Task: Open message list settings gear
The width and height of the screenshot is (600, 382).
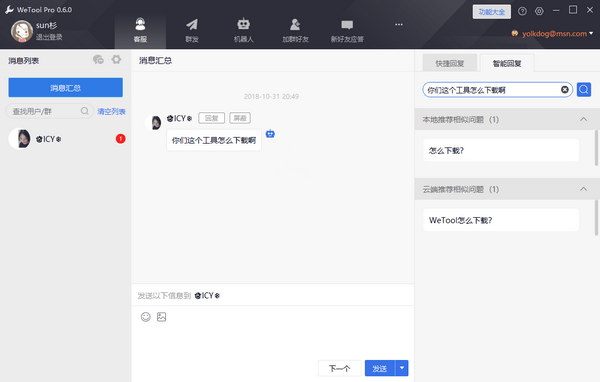Action: (x=116, y=59)
